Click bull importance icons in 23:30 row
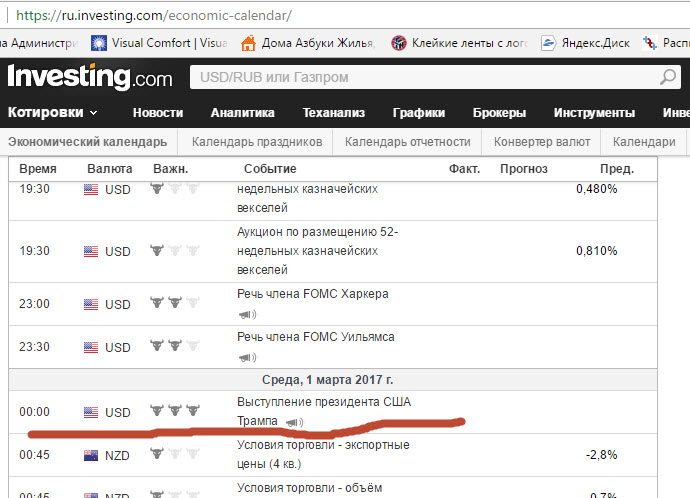690x498 pixels. coord(175,346)
